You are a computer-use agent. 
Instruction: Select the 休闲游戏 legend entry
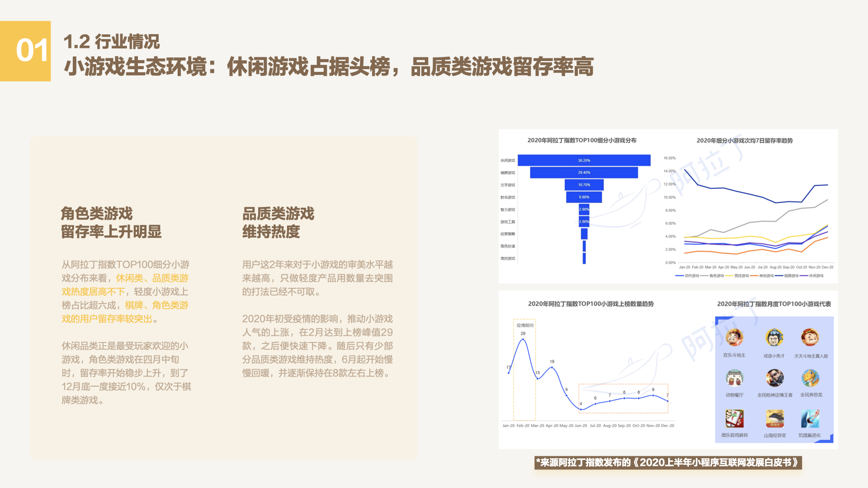pyautogui.click(x=811, y=276)
